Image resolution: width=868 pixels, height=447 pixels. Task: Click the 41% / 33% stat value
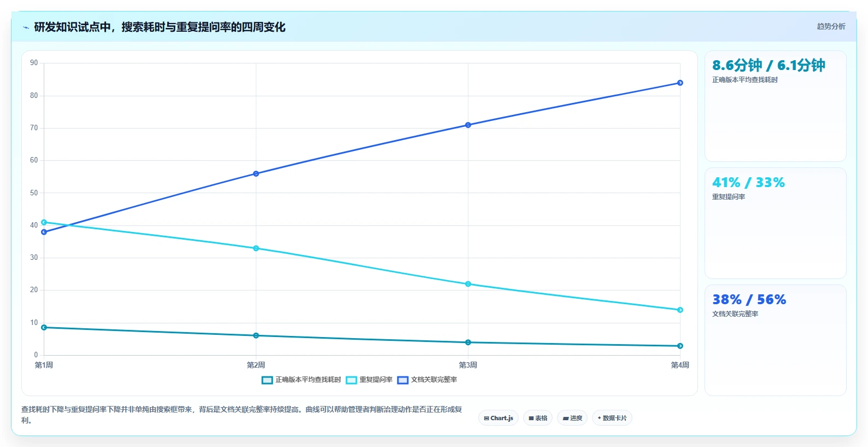[x=748, y=182]
